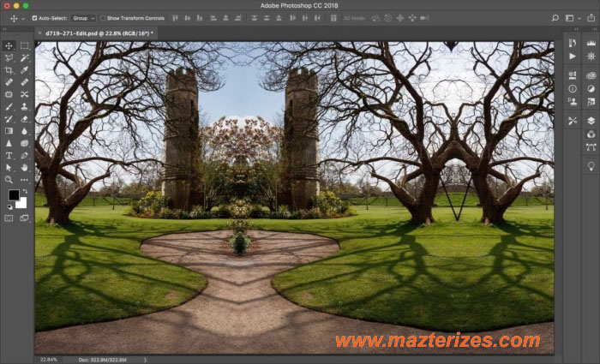Open the Libraries Creative Cloud panel icon
This screenshot has width=600, height=364.
coord(591,75)
